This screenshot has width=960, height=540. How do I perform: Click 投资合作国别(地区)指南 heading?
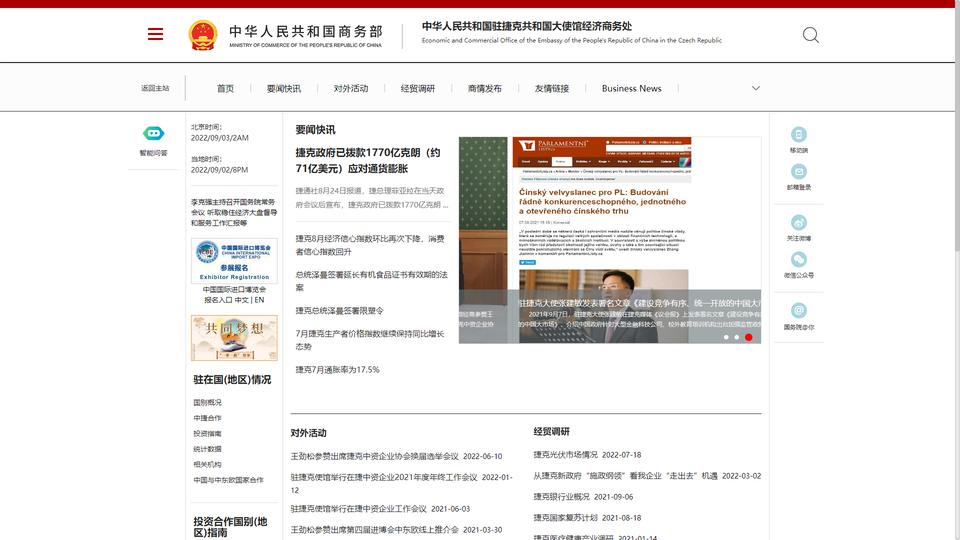(230, 527)
